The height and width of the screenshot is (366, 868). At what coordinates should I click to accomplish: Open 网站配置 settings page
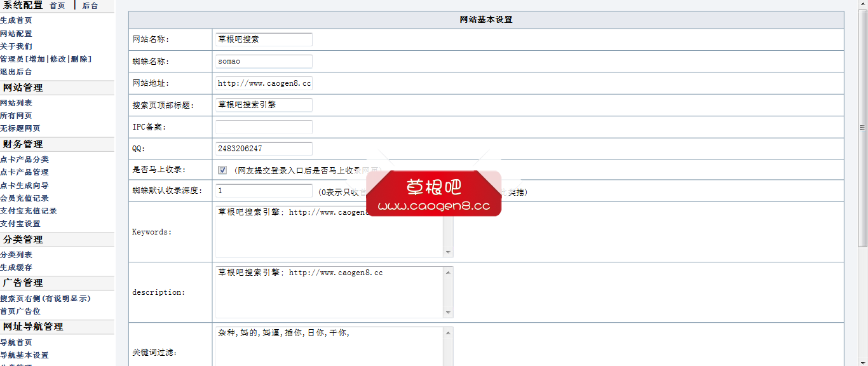tap(15, 33)
